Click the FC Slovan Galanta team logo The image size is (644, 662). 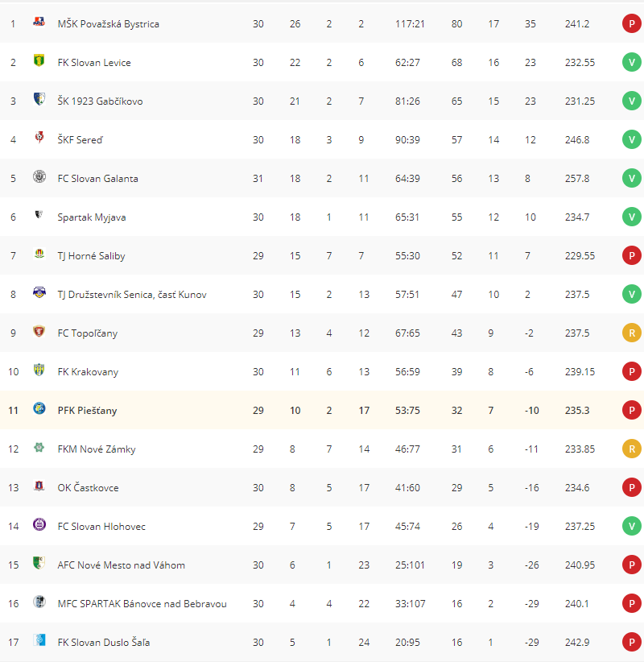pos(39,176)
